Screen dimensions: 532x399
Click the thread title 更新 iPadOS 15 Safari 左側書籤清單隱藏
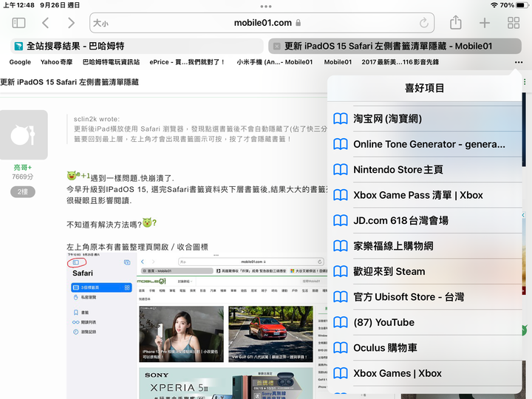(x=69, y=82)
